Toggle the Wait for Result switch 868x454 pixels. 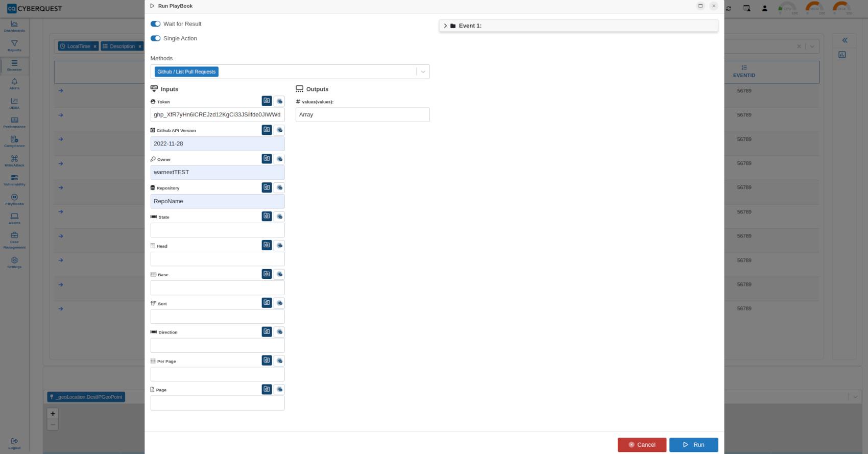tap(155, 24)
